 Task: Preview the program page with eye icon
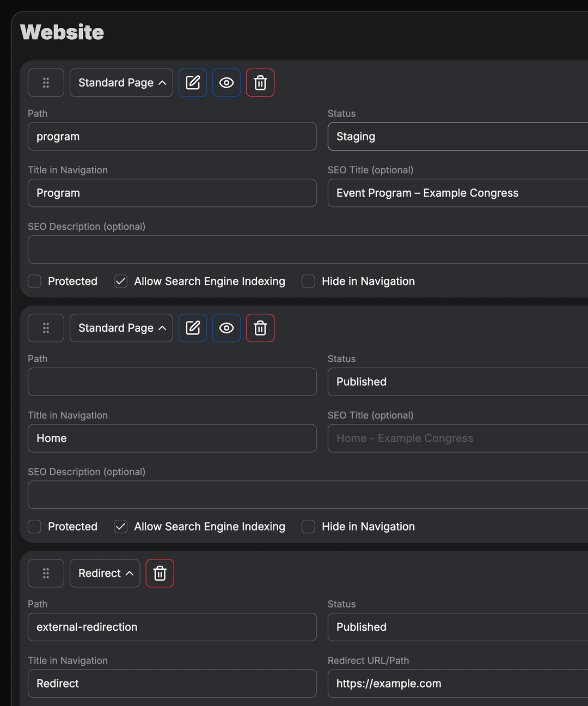pyautogui.click(x=226, y=83)
